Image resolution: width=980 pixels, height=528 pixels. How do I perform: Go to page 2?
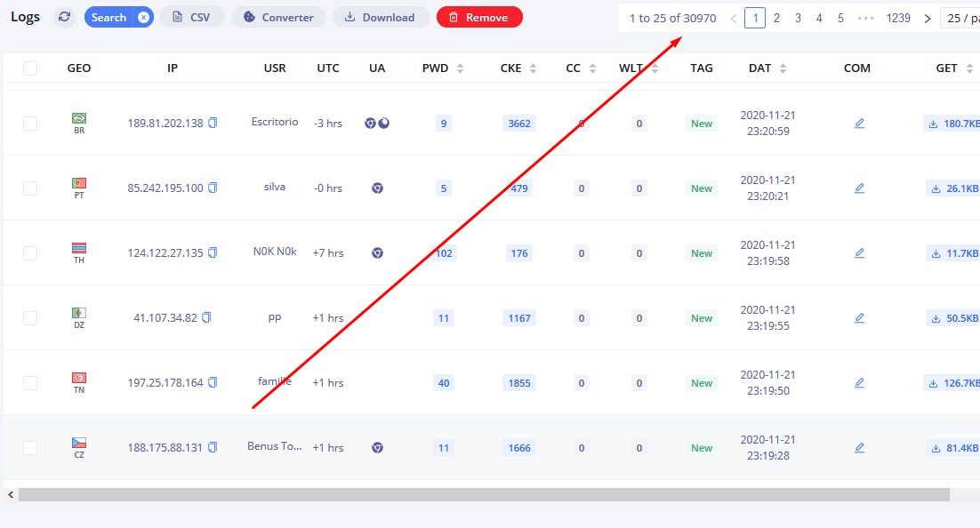click(777, 18)
